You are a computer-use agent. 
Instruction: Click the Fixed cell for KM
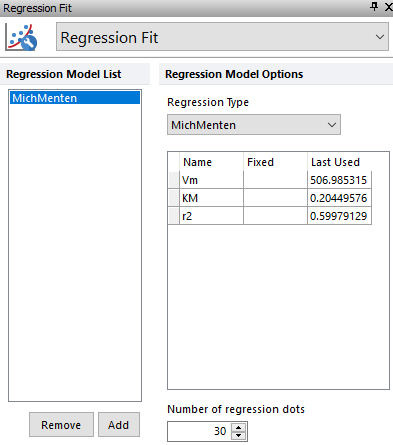pyautogui.click(x=275, y=198)
